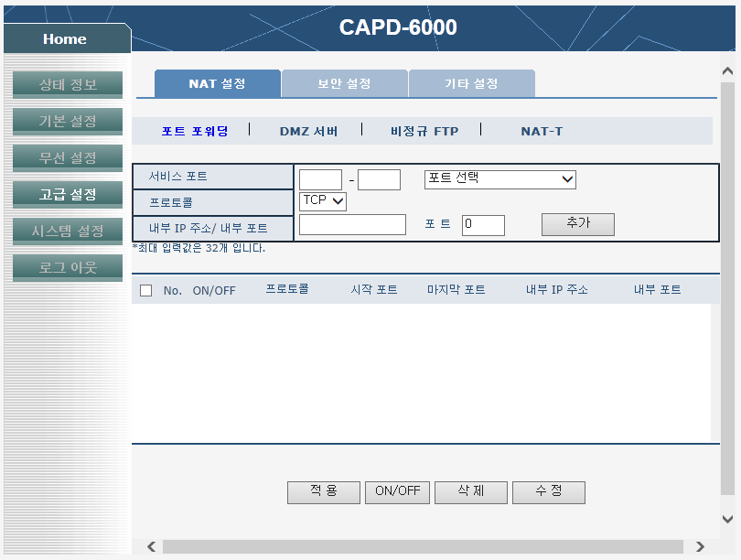Viewport: 741px width, 560px height.
Task: Open the 비정규 FTP link
Action: point(424,132)
